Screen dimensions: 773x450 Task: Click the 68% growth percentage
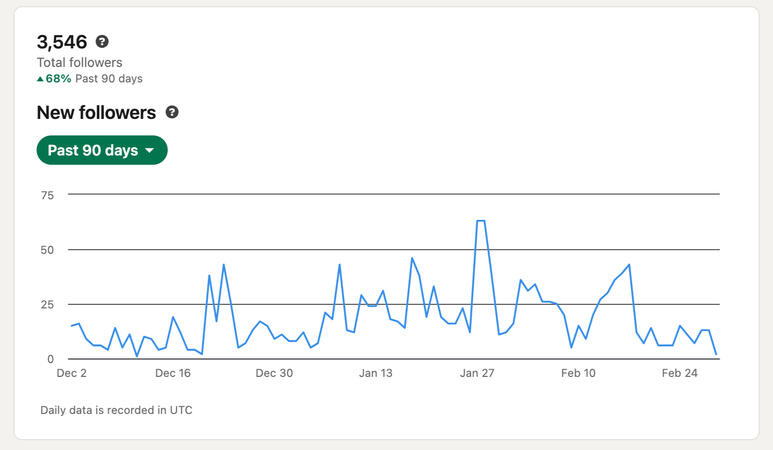pos(58,78)
